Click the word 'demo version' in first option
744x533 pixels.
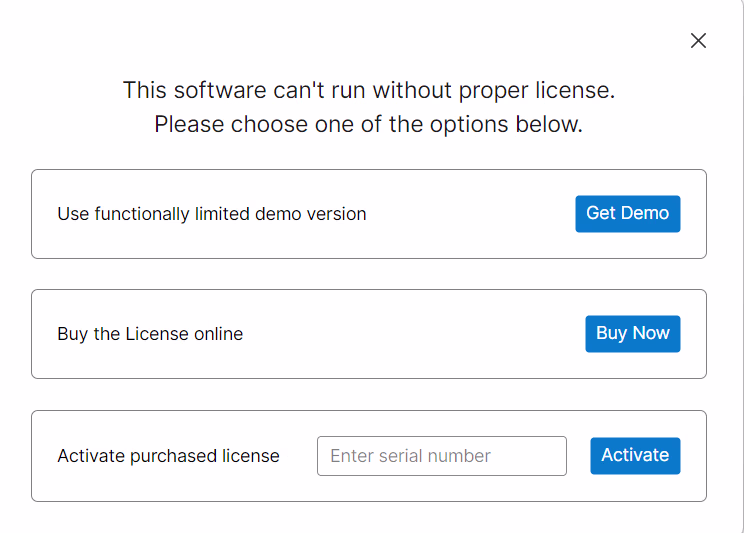pos(311,214)
